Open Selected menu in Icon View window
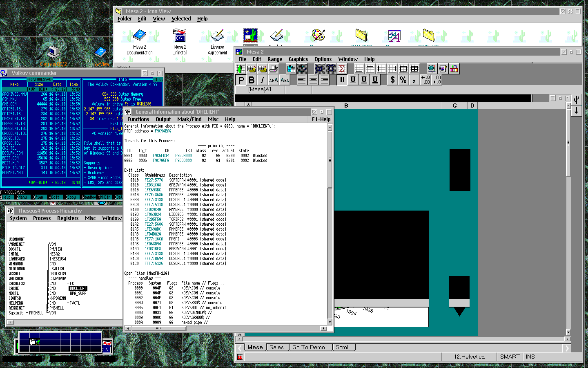This screenshot has width=588, height=368. [181, 19]
